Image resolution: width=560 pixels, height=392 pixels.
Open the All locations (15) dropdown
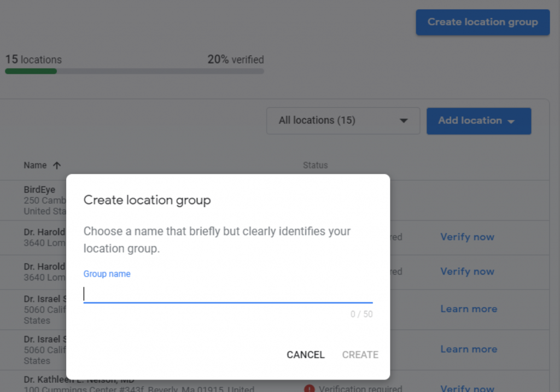point(343,121)
